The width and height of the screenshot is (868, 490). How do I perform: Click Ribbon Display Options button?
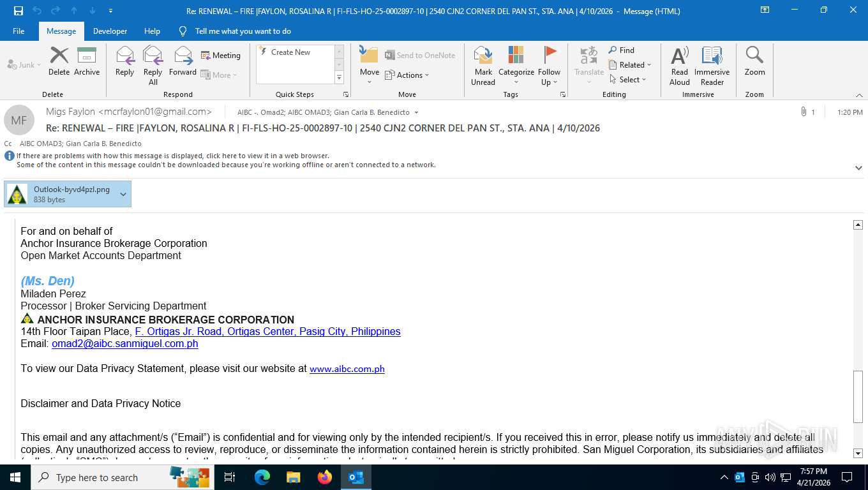click(x=765, y=10)
